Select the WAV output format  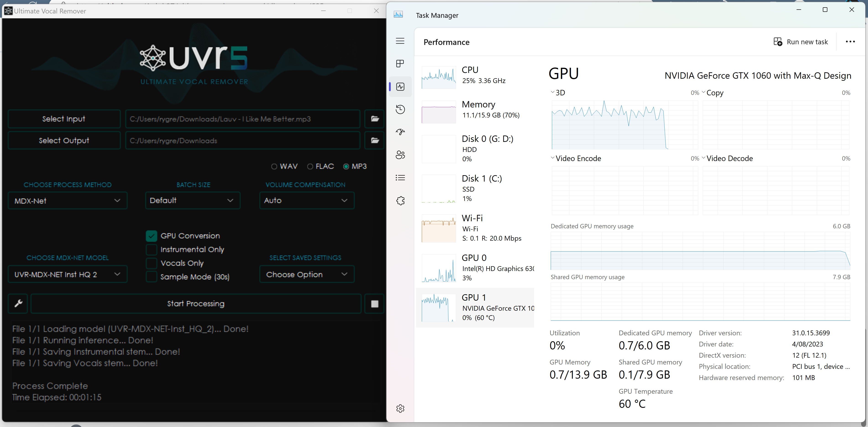click(x=274, y=166)
